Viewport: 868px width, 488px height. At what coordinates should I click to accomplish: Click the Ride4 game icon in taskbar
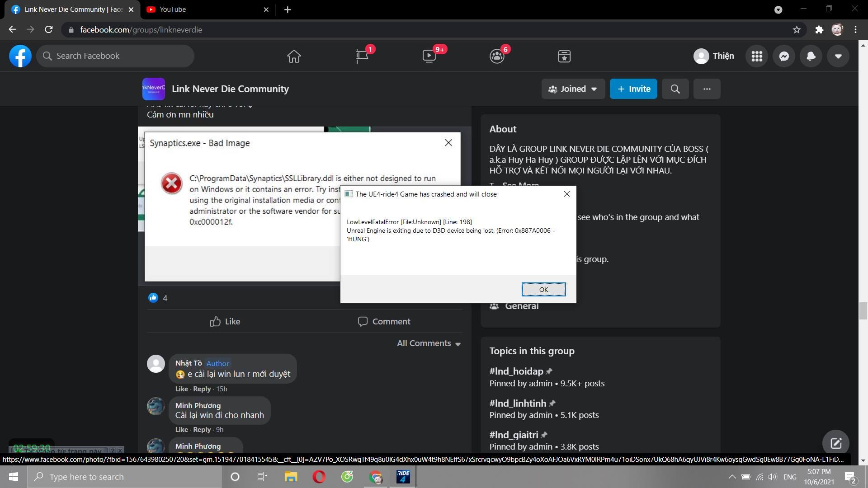404,476
